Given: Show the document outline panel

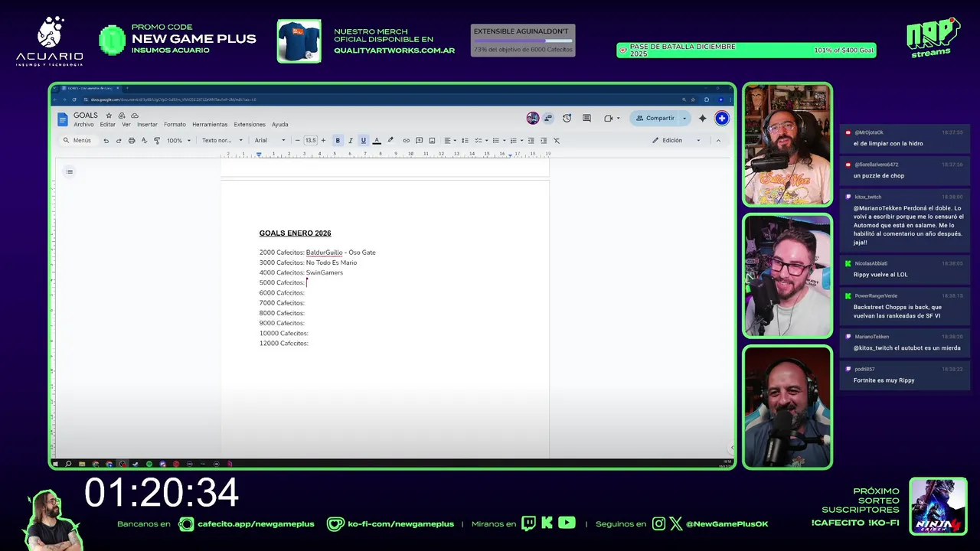Looking at the screenshot, I should 70,171.
